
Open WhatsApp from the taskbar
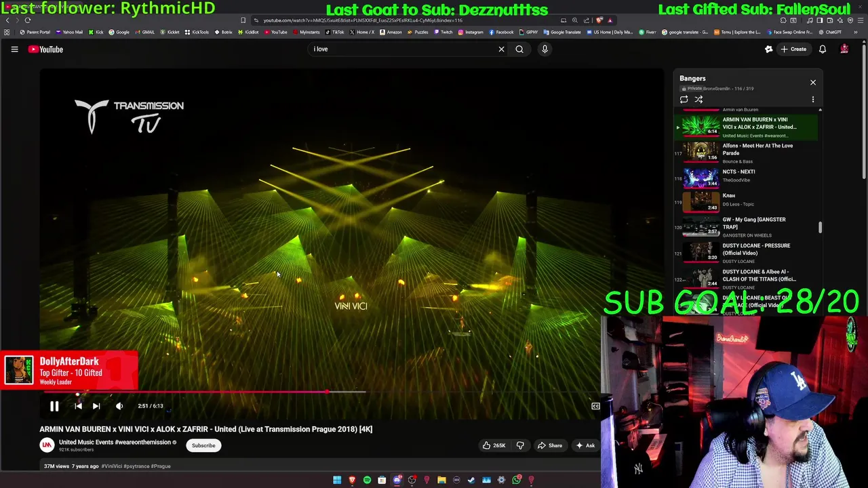[x=516, y=480]
